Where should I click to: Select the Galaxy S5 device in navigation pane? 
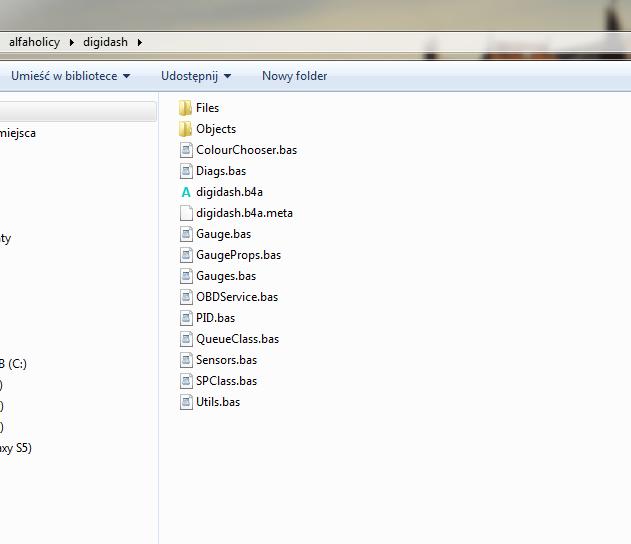(16, 448)
